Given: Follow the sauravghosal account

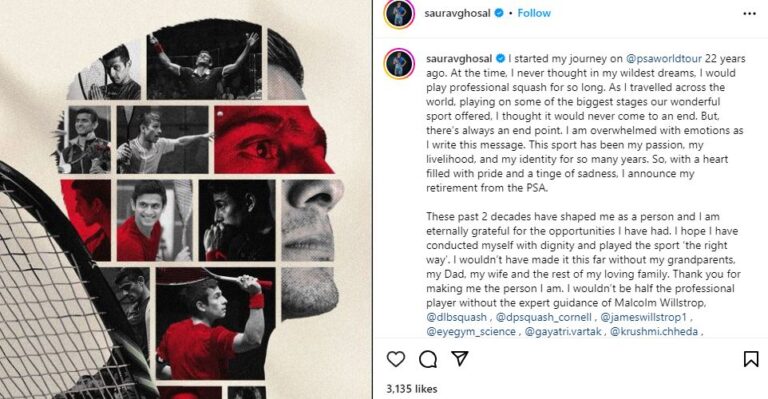Looking at the screenshot, I should [x=534, y=13].
